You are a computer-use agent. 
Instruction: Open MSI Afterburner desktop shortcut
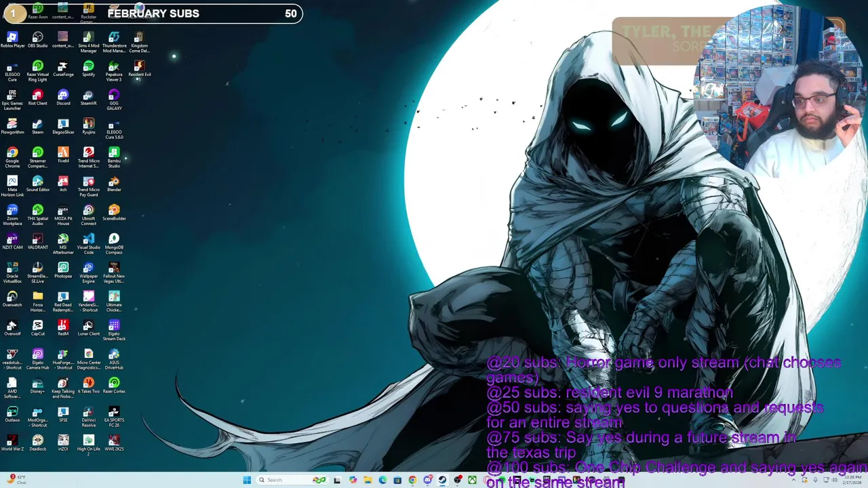point(63,244)
